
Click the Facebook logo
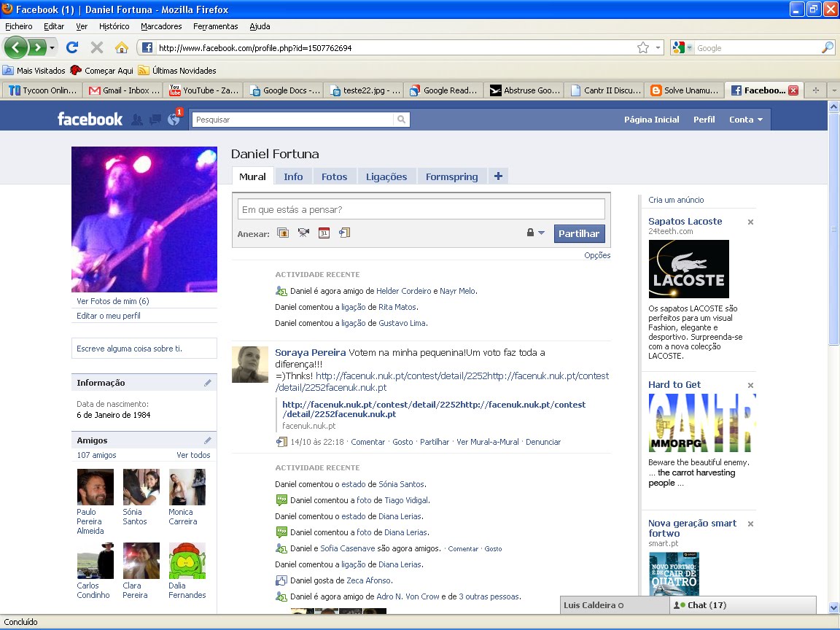click(x=90, y=119)
